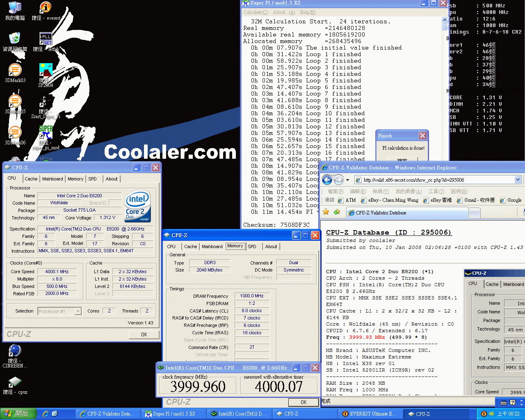Close the Finish dialog with its X

coord(423,135)
